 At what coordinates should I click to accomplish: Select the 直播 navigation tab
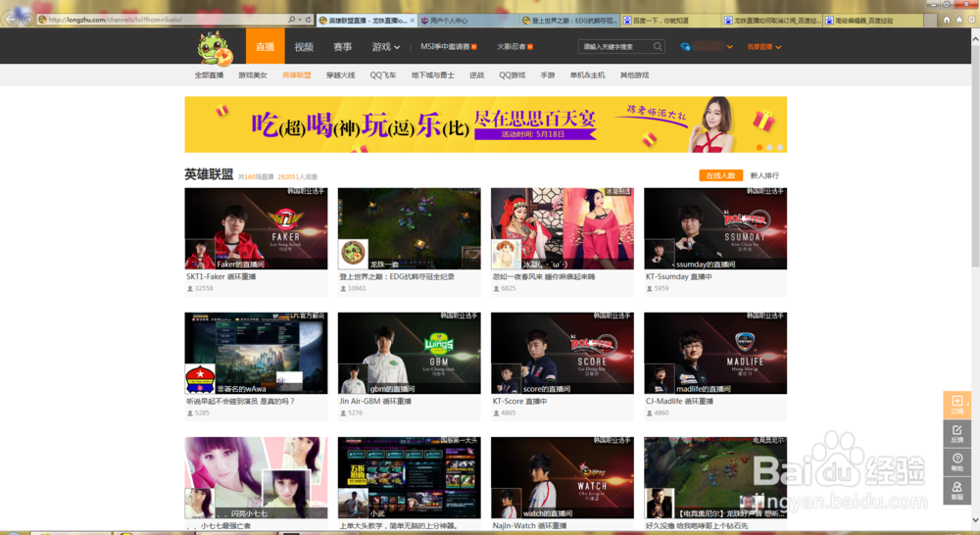(265, 46)
